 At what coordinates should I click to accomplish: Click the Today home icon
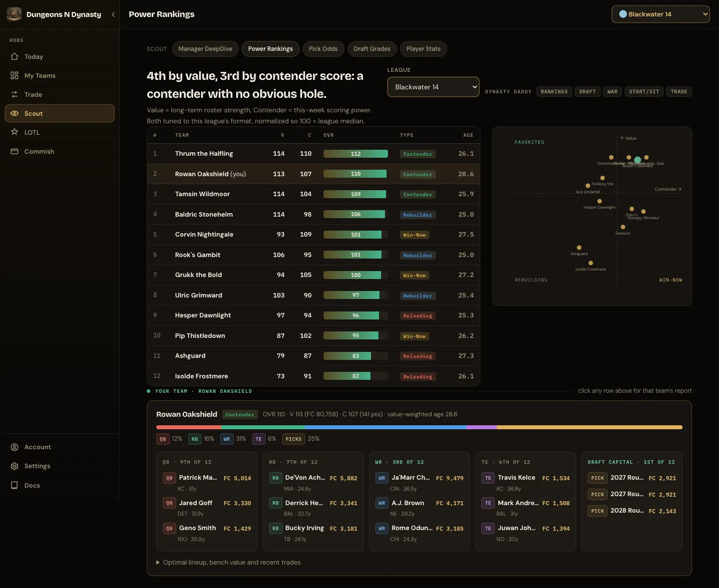point(14,56)
